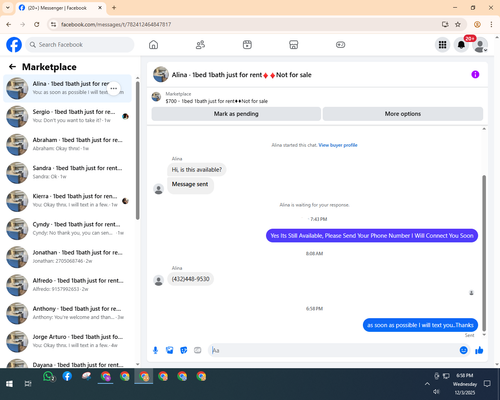Open the Friends icon in top navigation
Viewport: 500px width, 400px height.
[200, 45]
